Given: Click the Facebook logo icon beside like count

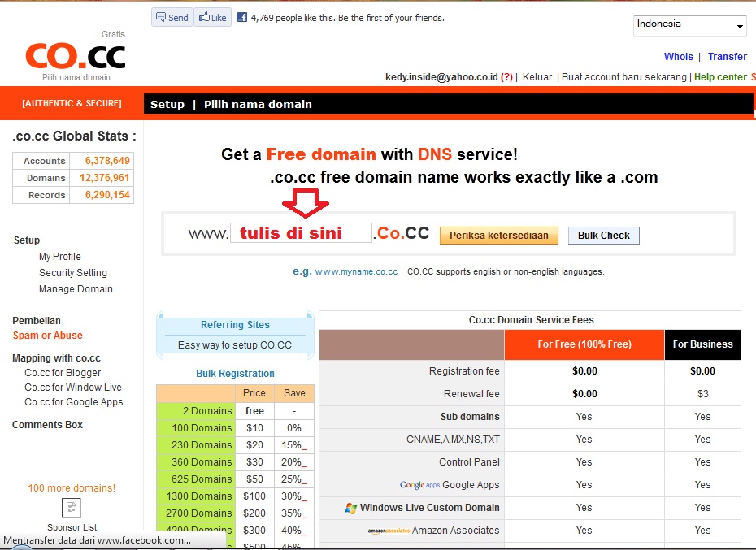Looking at the screenshot, I should 242,17.
